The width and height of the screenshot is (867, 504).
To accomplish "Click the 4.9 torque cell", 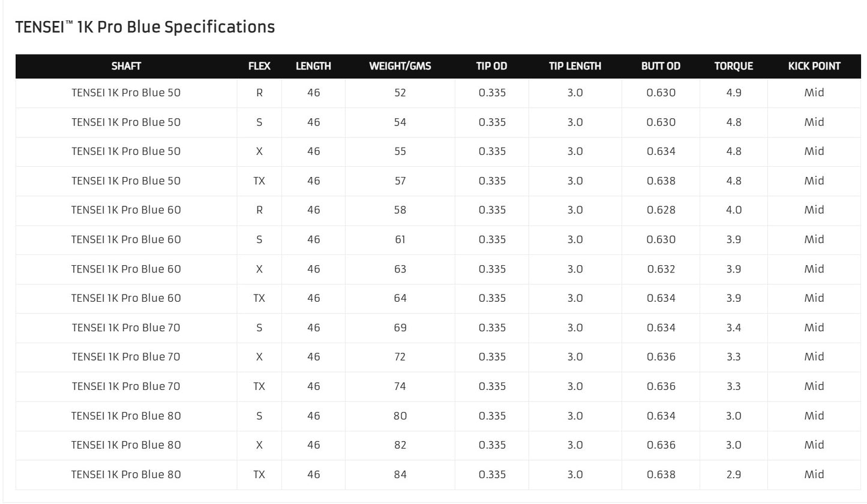I will [x=733, y=92].
